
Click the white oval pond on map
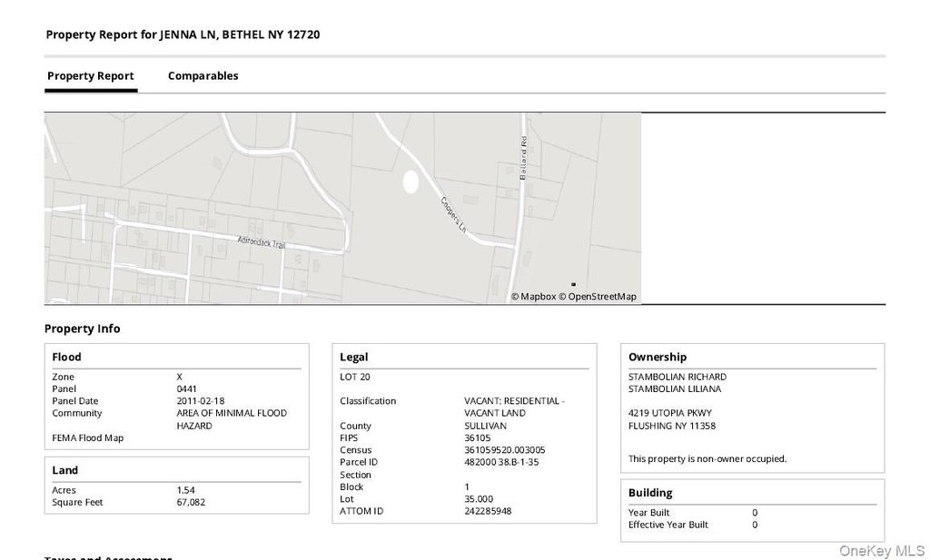(x=411, y=182)
